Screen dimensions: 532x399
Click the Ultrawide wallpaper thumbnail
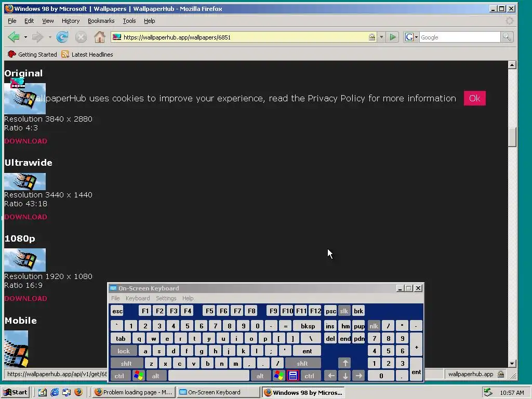25,181
